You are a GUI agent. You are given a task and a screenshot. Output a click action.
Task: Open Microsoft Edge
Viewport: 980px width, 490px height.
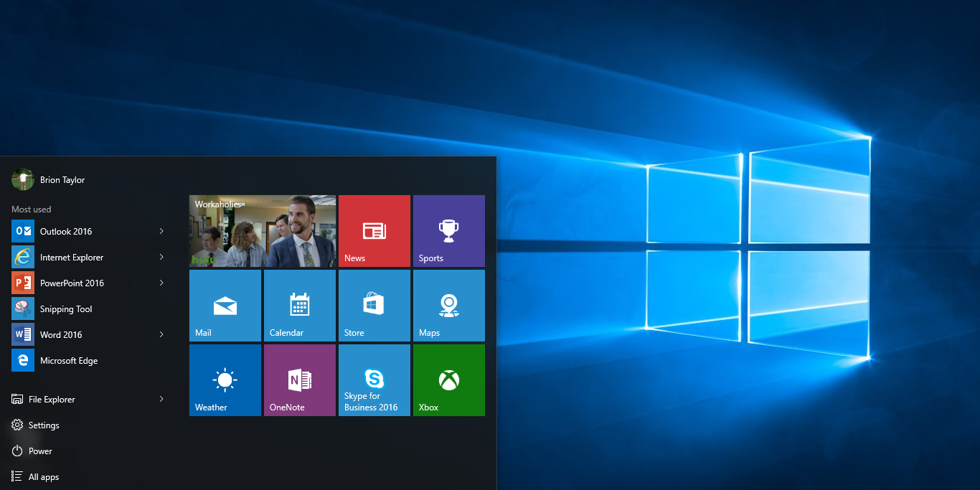coord(69,360)
